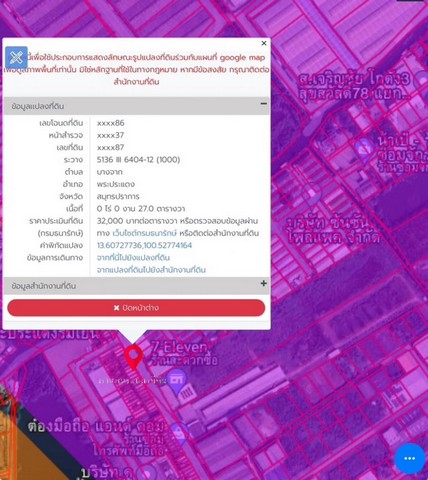Click the blue ruler measurement tool icon
Viewport: 428px width, 480px height.
(16, 58)
